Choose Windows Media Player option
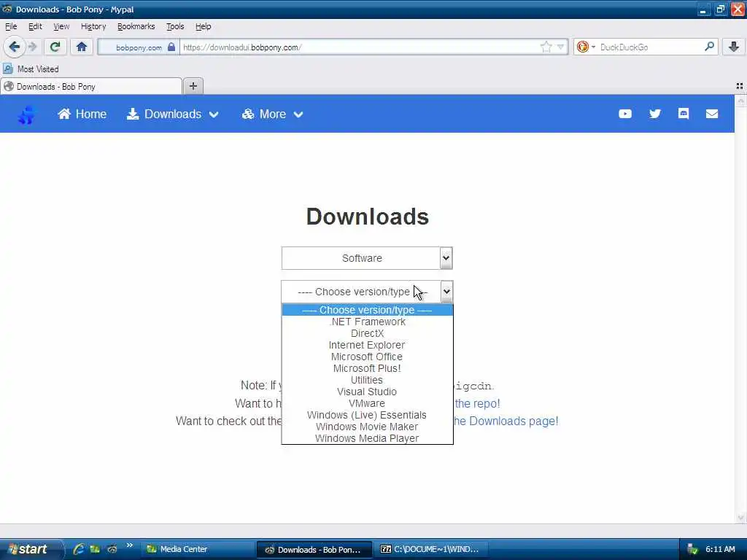Image resolution: width=747 pixels, height=560 pixels. coord(367,438)
